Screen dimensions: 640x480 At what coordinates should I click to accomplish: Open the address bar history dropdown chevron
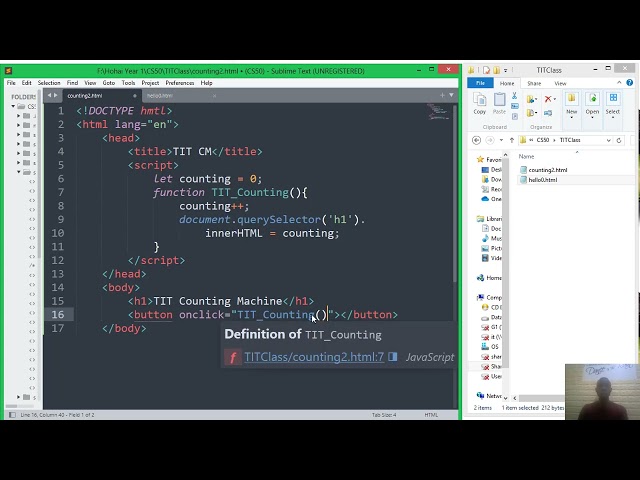(609, 140)
